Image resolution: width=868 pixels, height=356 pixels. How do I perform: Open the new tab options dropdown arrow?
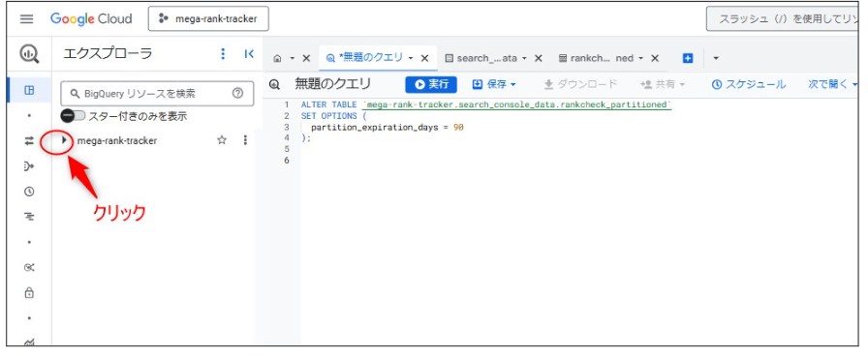(716, 58)
